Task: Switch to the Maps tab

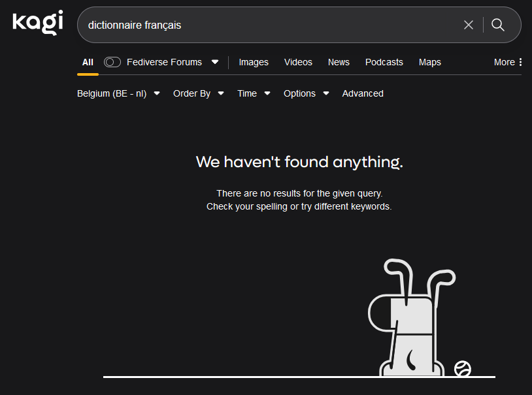Action: pos(429,62)
